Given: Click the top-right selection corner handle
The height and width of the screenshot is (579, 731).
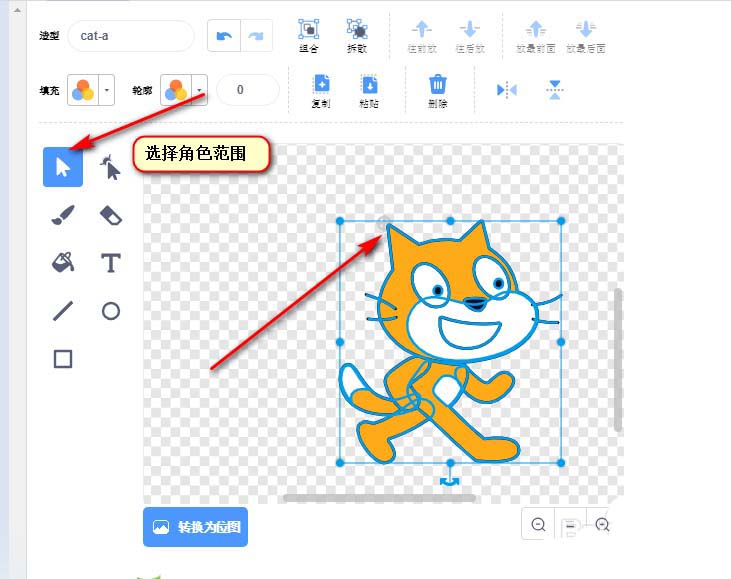Looking at the screenshot, I should 561,221.
